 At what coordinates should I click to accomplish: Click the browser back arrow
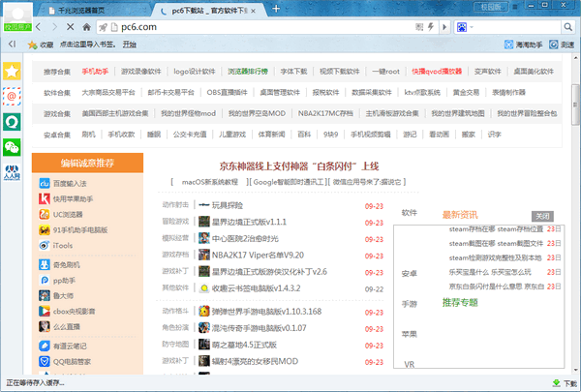click(39, 27)
